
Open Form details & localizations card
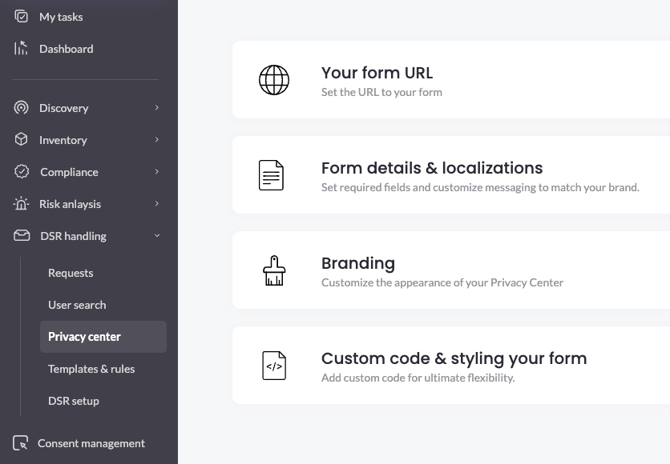[x=450, y=175]
